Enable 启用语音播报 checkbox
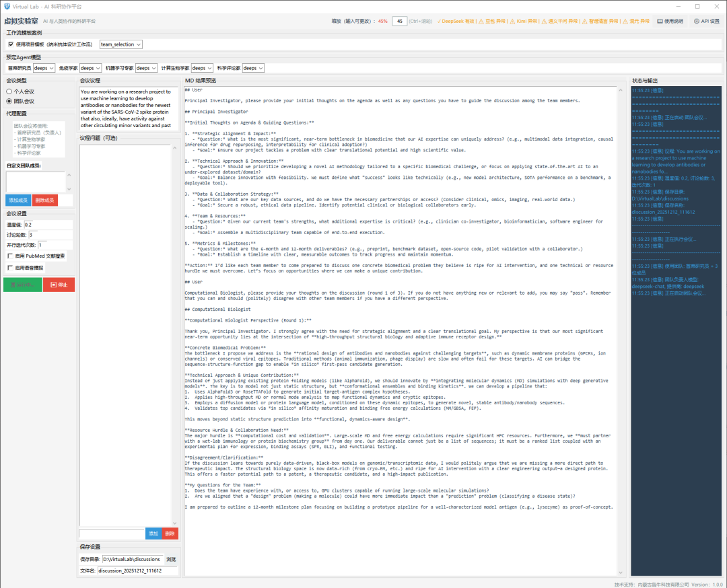Screen dimensions: 727x588 pos(10,268)
